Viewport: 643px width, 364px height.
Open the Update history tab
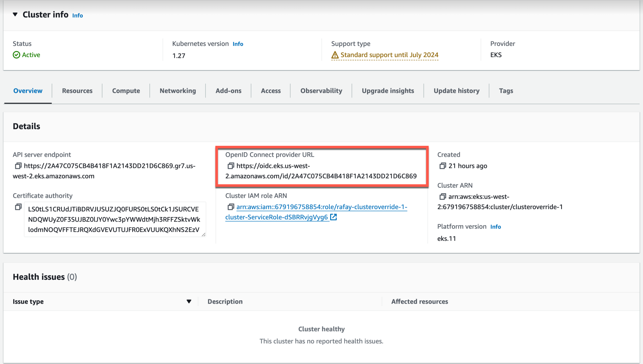457,91
